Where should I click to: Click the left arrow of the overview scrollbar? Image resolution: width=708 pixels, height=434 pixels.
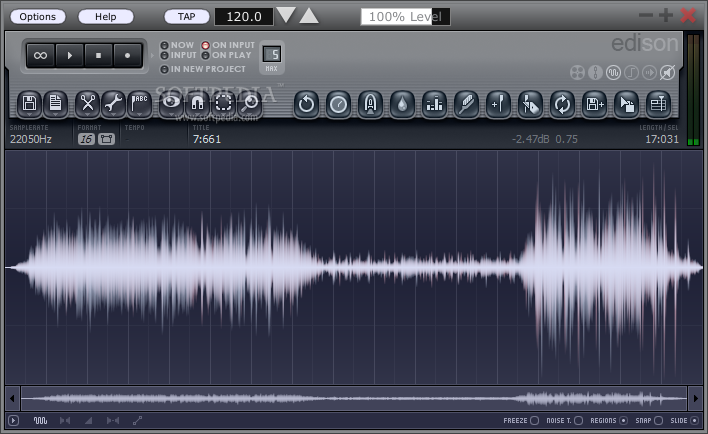coord(12,398)
